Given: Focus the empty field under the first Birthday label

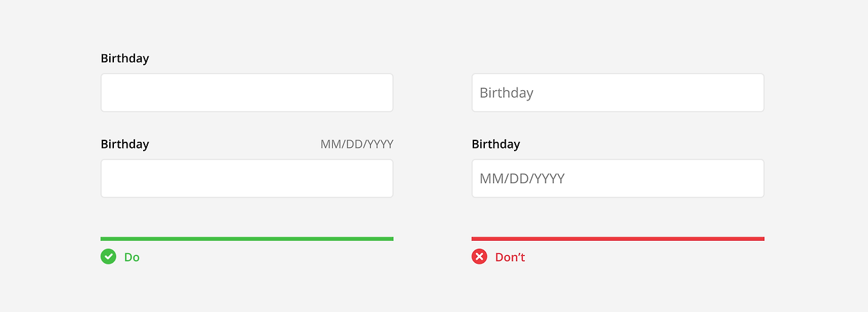Looking at the screenshot, I should [247, 92].
